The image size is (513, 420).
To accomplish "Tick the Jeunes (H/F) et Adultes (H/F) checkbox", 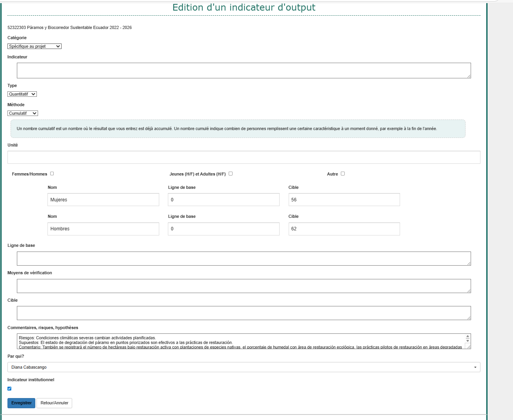I will coord(231,174).
